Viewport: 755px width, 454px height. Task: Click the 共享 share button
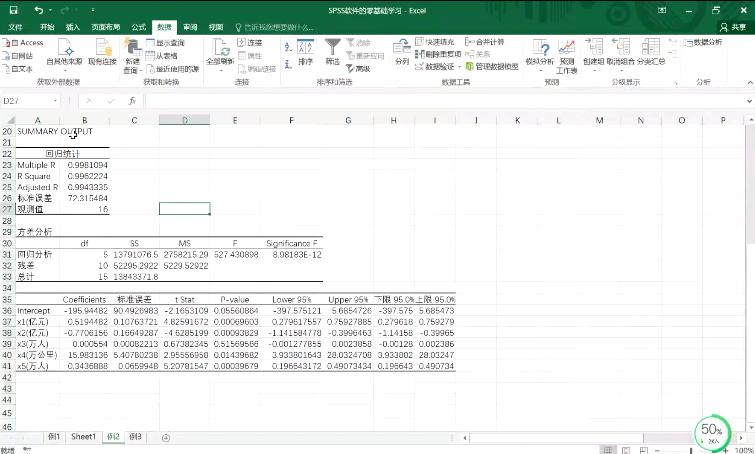[x=733, y=27]
